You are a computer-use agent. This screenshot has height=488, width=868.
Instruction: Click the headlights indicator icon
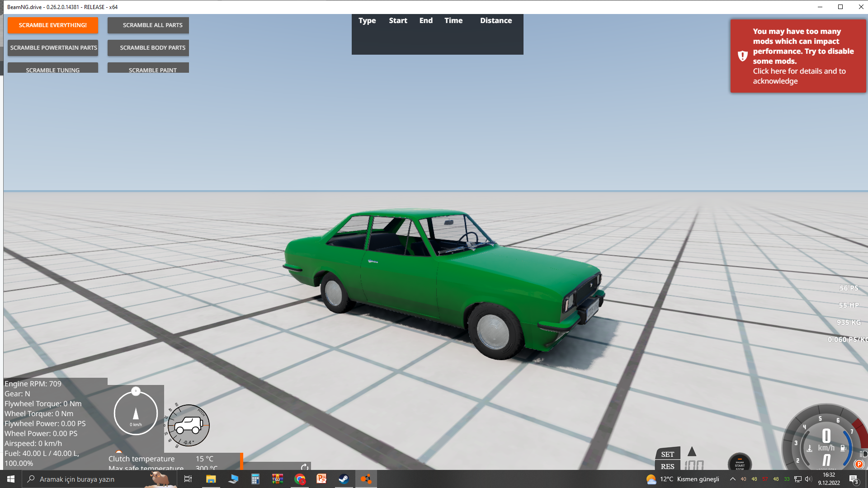[x=863, y=454]
